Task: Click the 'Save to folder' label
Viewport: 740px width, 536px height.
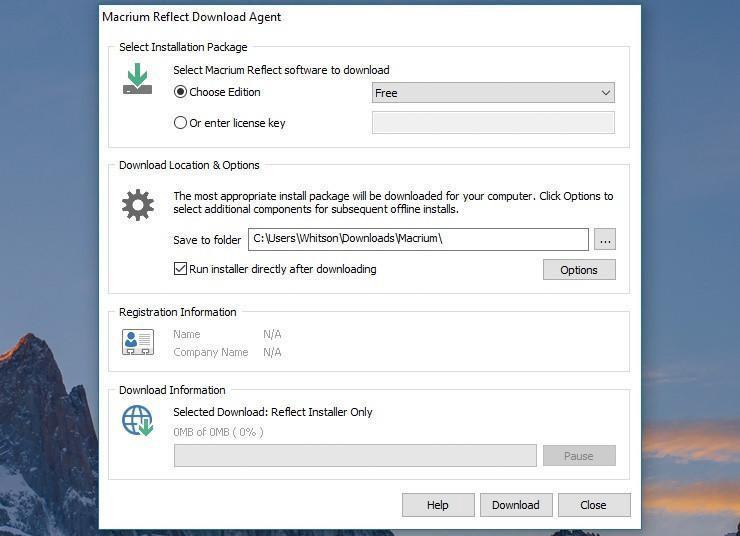Action: (207, 240)
